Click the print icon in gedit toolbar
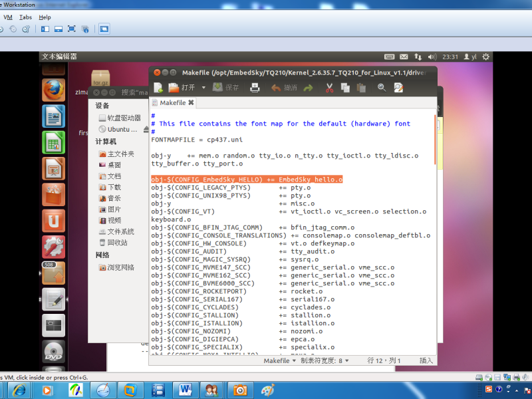This screenshot has width=532, height=399. [255, 87]
